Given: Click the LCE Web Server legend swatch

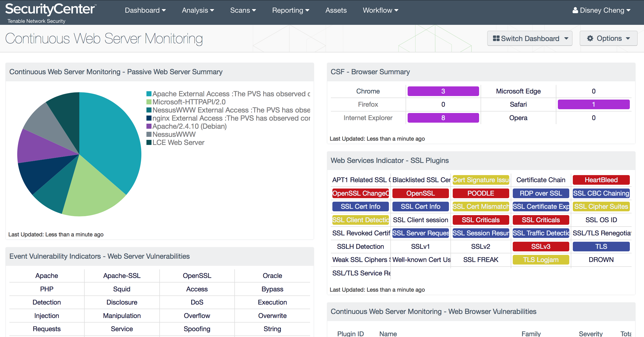Looking at the screenshot, I should [x=149, y=142].
